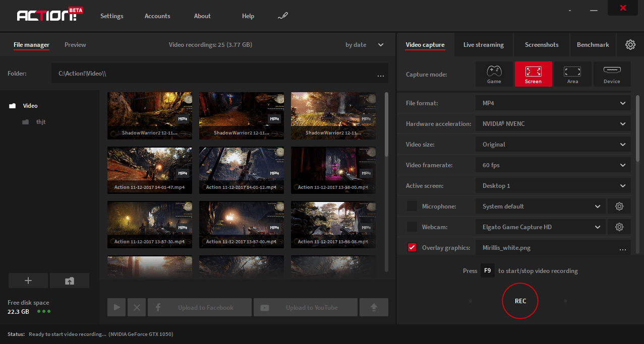
Task: Switch to the Live streaming tab
Action: 483,44
